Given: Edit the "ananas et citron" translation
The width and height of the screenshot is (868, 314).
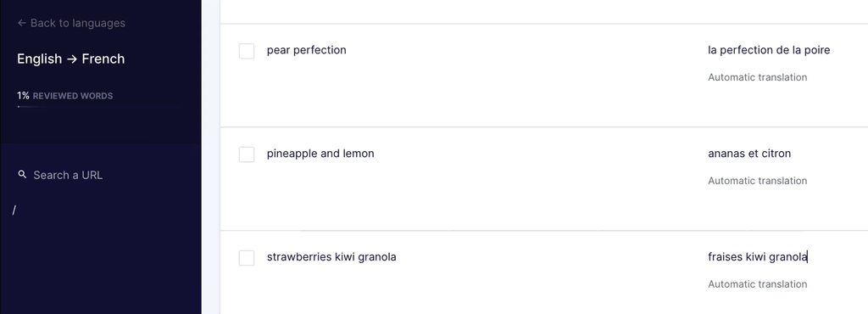Looking at the screenshot, I should point(749,154).
